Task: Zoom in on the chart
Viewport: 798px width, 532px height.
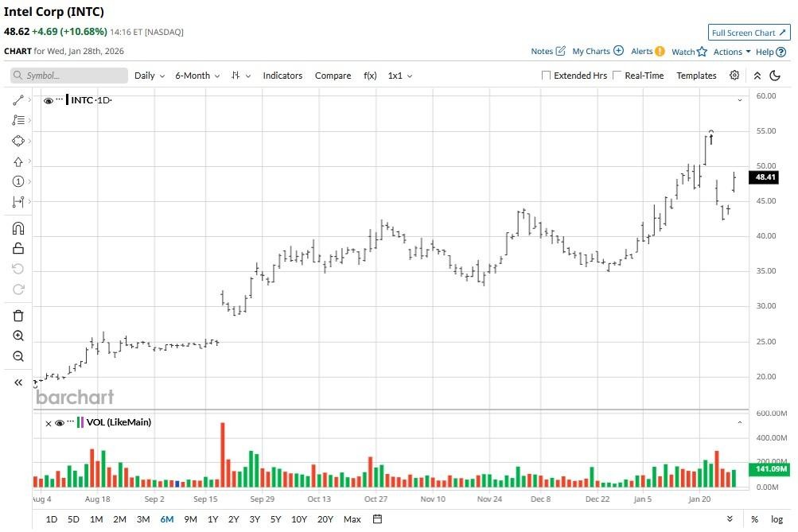Action: click(x=18, y=336)
